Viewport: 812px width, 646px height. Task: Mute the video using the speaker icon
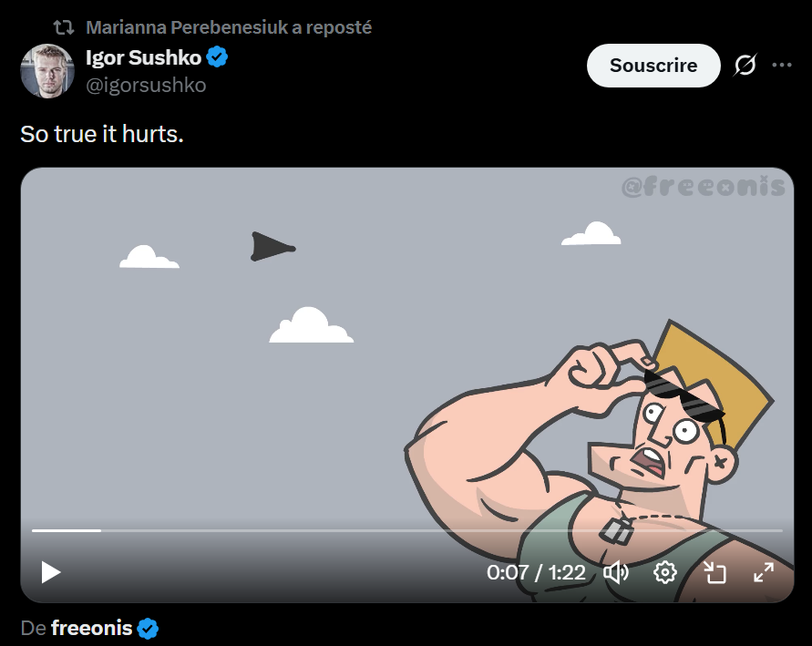[616, 572]
